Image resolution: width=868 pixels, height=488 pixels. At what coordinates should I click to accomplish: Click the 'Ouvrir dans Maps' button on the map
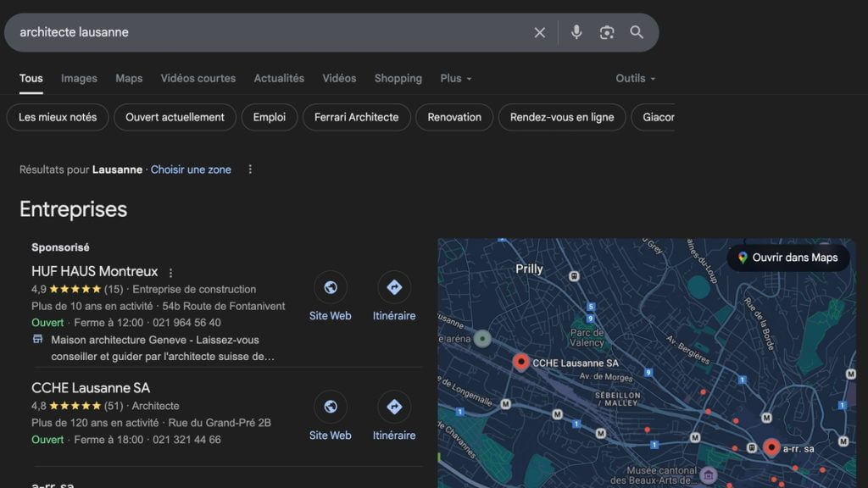[x=787, y=258]
